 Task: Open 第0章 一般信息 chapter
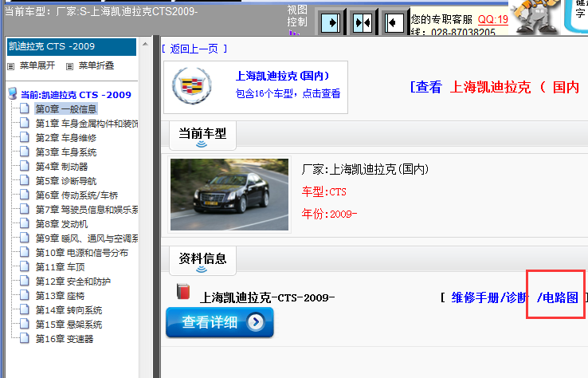coord(66,109)
